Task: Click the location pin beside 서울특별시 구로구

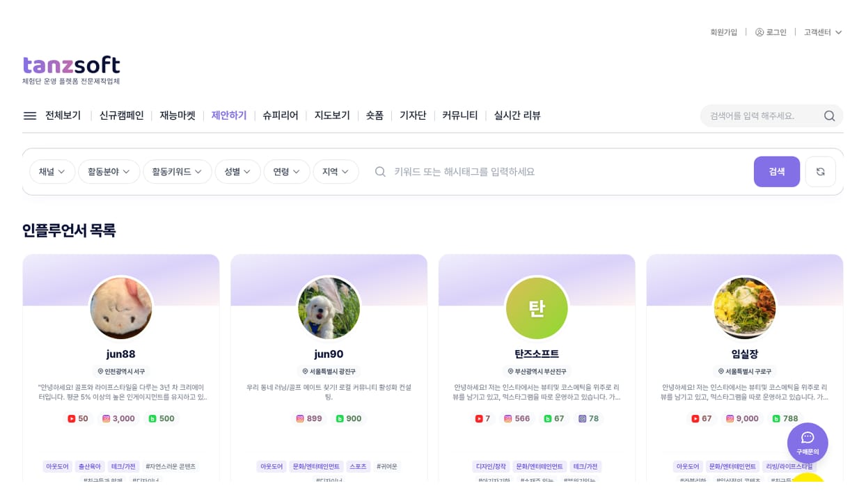Action: pos(721,372)
